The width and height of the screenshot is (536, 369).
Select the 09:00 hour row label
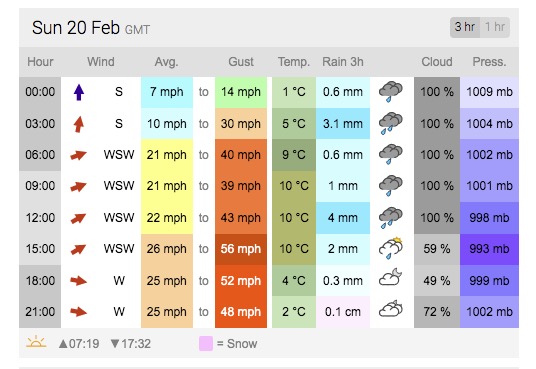tap(40, 186)
